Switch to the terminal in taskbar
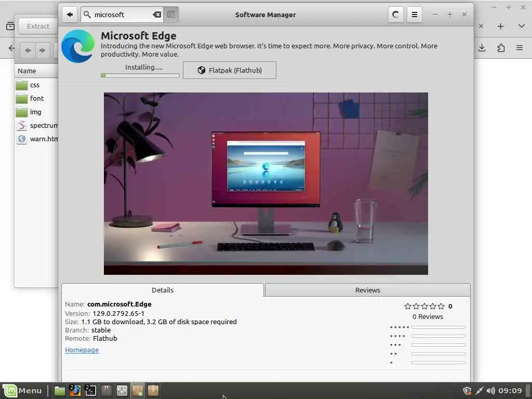The height and width of the screenshot is (399, 532). click(90, 391)
